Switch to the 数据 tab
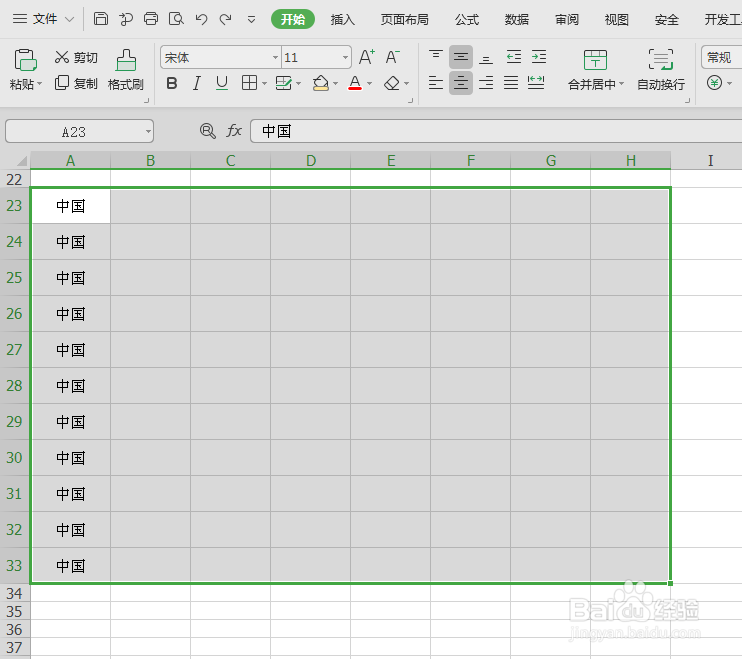This screenshot has height=659, width=742. 517,19
